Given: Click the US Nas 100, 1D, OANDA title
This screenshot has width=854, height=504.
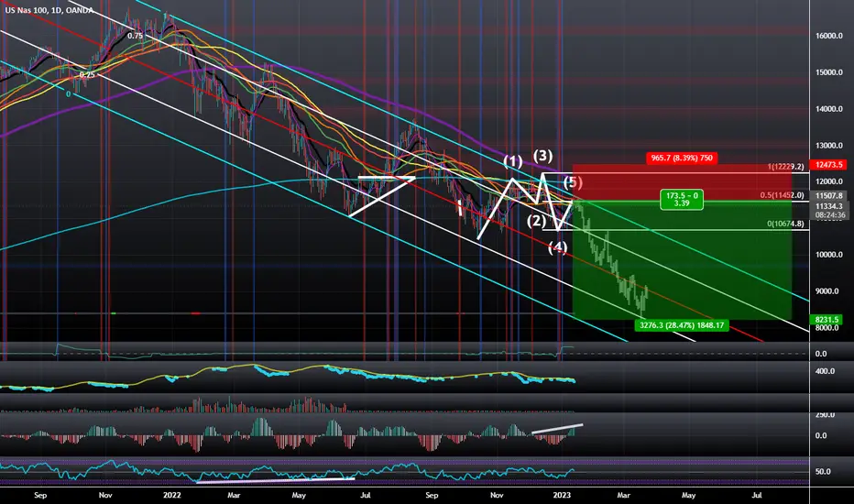Looking at the screenshot, I should (x=49, y=10).
